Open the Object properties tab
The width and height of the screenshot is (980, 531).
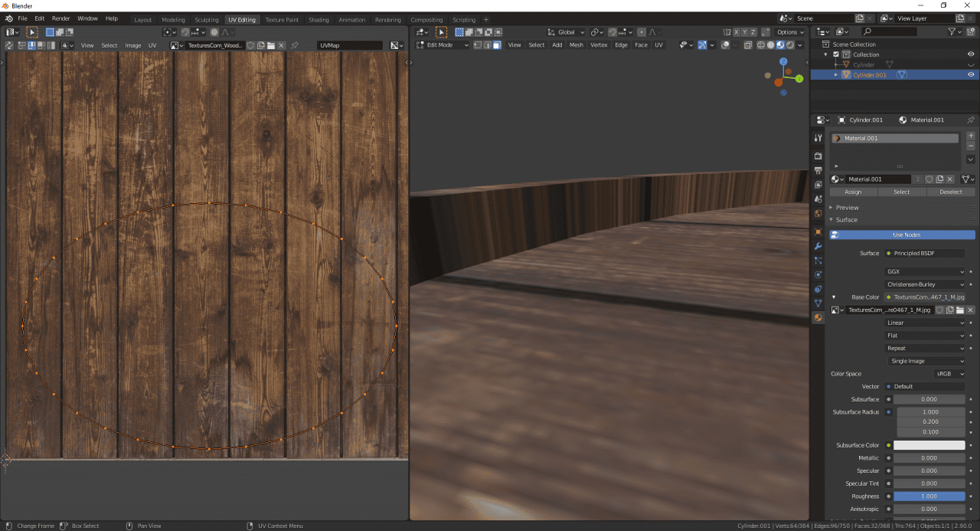click(818, 231)
